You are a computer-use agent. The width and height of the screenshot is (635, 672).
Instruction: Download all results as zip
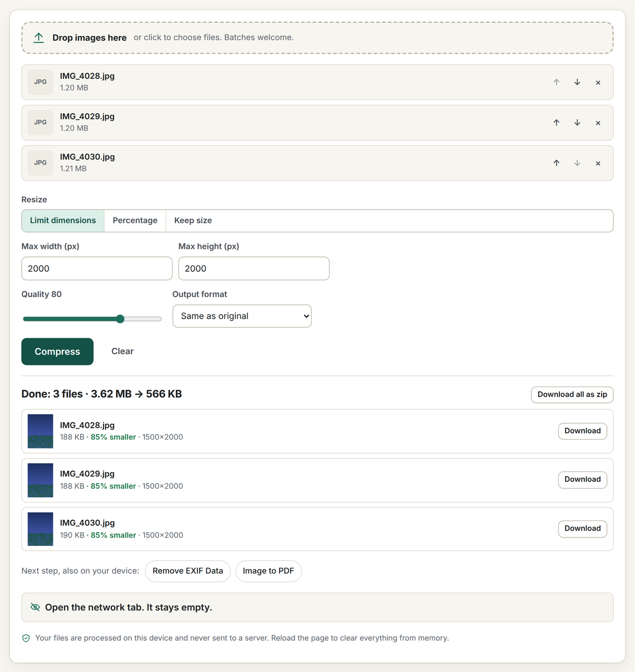point(572,395)
